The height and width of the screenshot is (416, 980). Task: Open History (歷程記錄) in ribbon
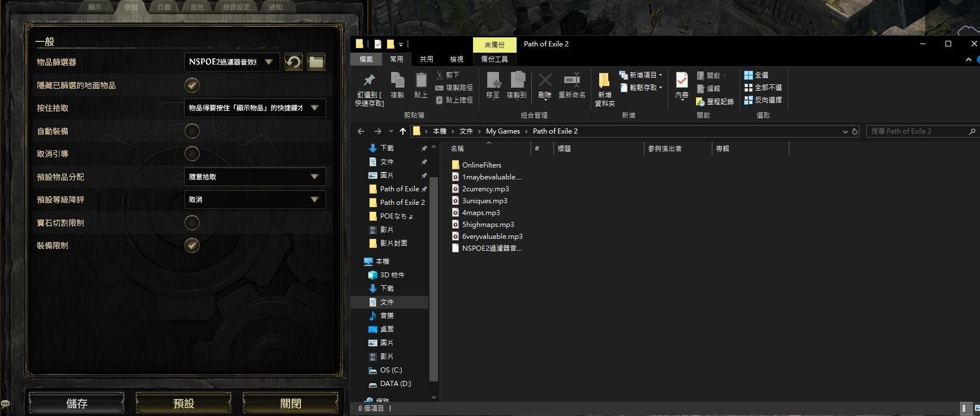(x=715, y=101)
